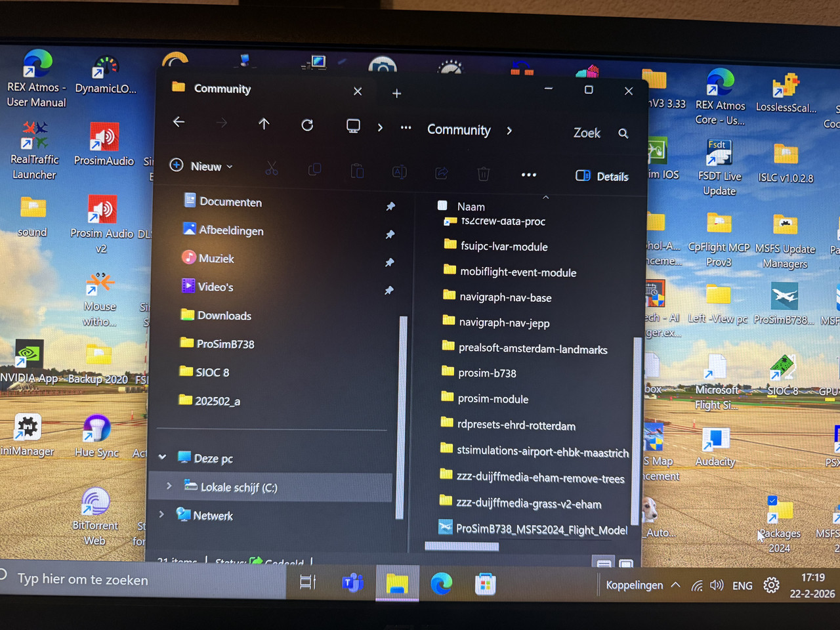Open the RealTraffic Launcher desktop icon
This screenshot has width=840, height=630.
click(34, 150)
